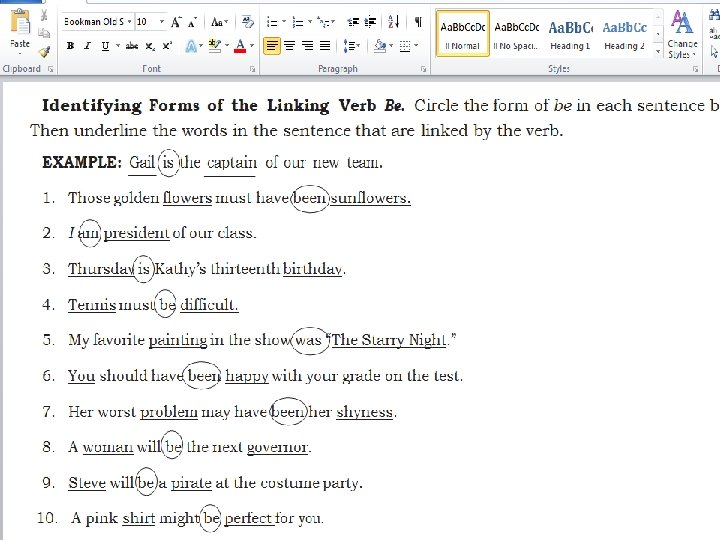Expand Shading dropdown arrow
Screen dimensions: 720x540
(x=391, y=45)
